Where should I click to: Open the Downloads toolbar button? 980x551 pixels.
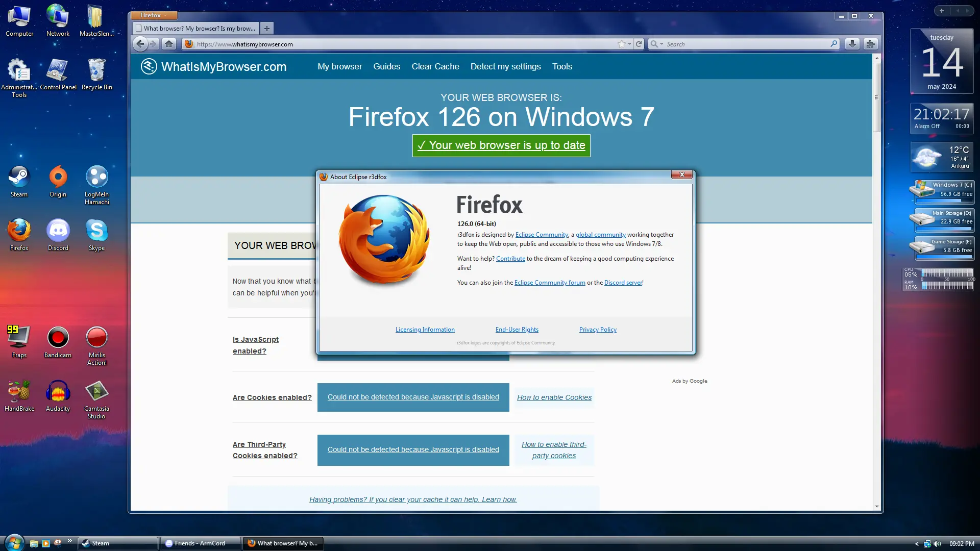(852, 44)
